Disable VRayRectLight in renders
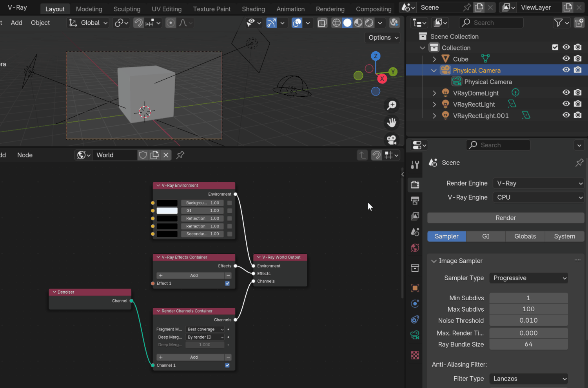The width and height of the screenshot is (588, 388). [x=577, y=104]
